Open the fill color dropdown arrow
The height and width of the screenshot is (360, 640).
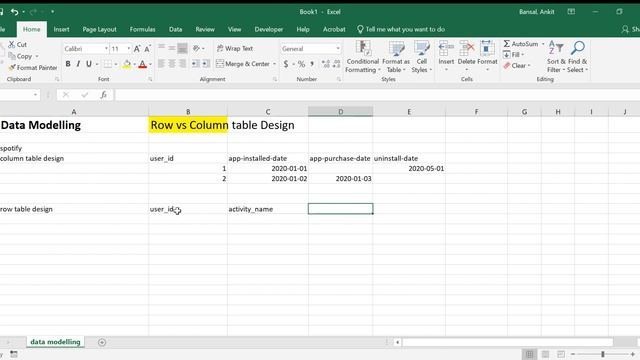click(x=134, y=64)
